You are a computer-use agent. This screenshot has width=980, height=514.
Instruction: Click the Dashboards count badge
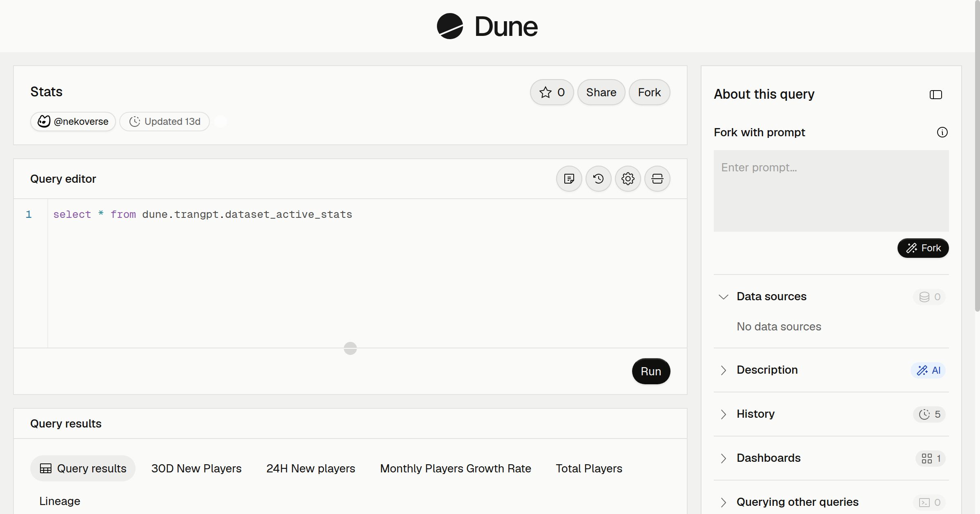pos(931,459)
